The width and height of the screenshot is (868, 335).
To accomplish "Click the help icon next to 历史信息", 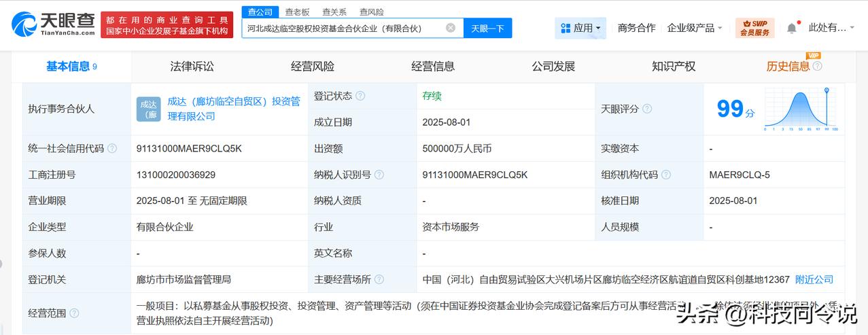I will coord(817,66).
